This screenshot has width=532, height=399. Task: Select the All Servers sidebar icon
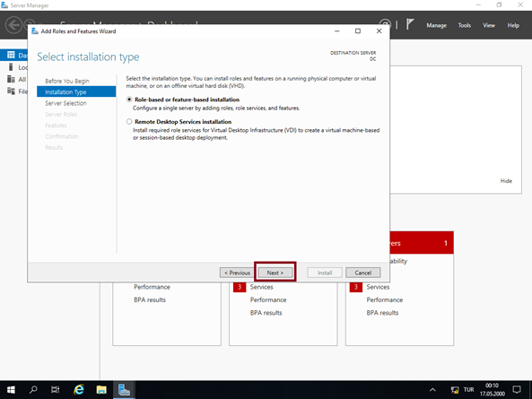11,79
